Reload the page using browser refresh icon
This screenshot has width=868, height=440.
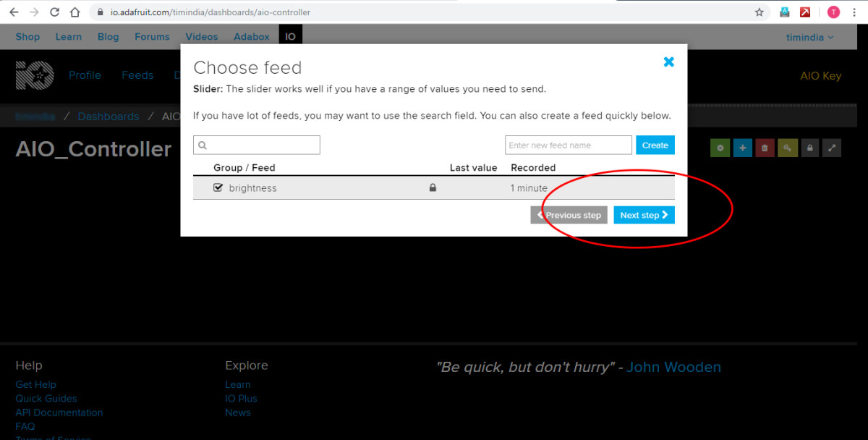(x=55, y=12)
